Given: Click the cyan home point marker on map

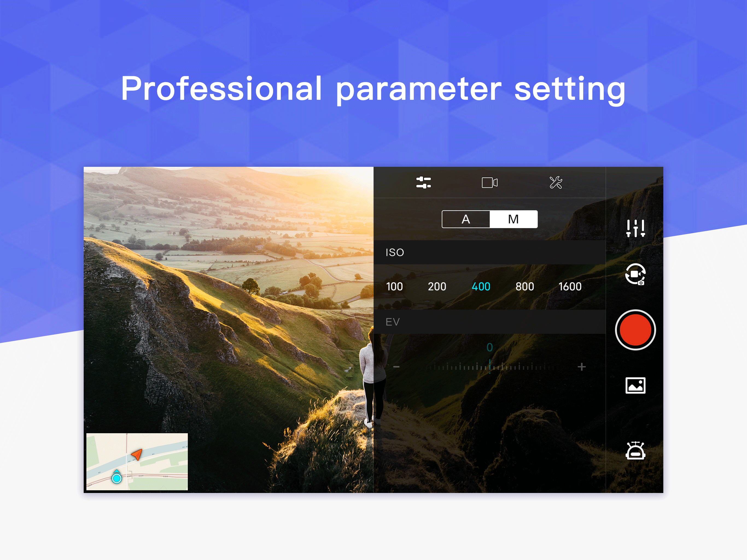Looking at the screenshot, I should [116, 477].
